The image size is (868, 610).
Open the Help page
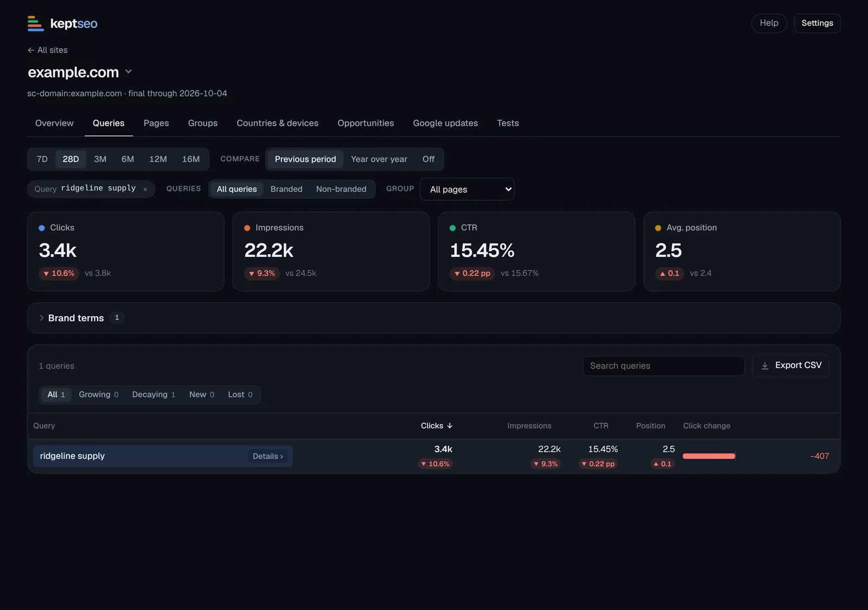(769, 23)
